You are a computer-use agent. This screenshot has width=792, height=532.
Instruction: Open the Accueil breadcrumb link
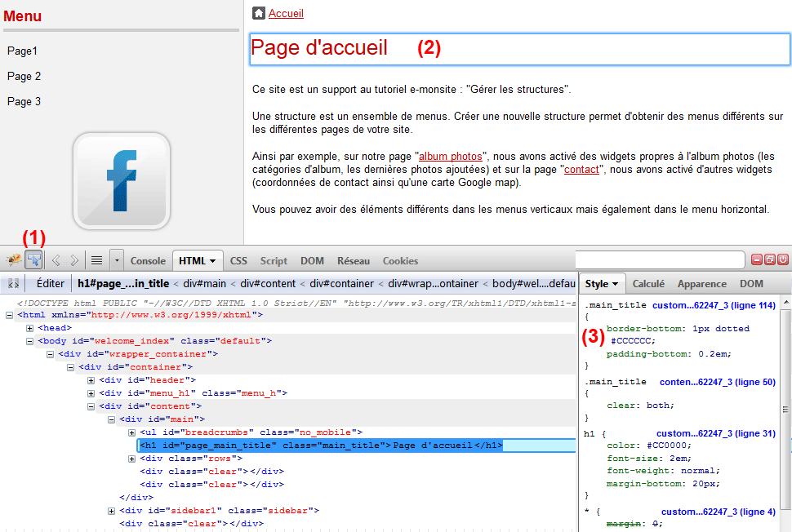click(x=286, y=14)
